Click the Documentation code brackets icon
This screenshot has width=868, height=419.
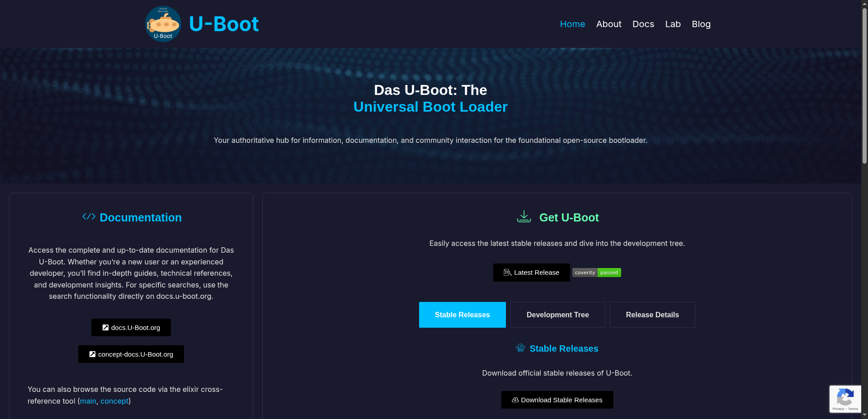(89, 217)
